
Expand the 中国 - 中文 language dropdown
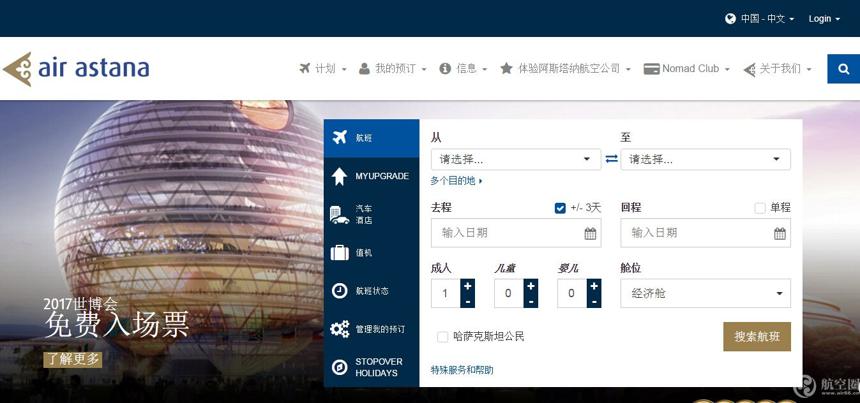click(768, 19)
